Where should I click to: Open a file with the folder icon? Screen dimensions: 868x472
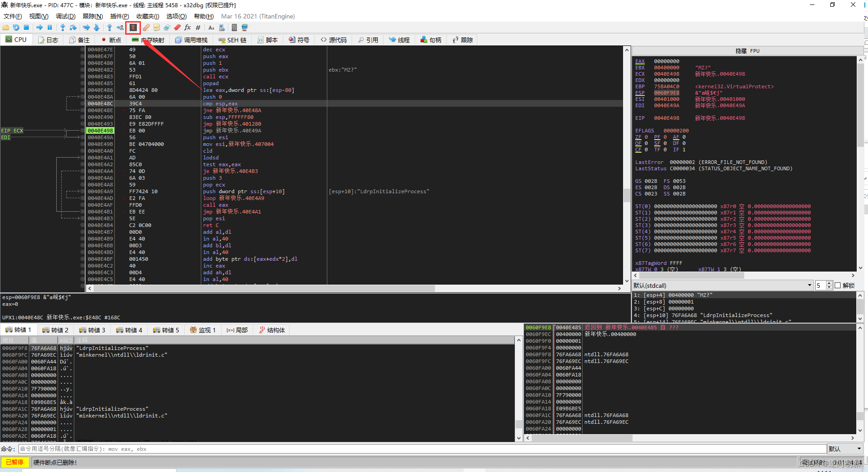[x=6, y=27]
